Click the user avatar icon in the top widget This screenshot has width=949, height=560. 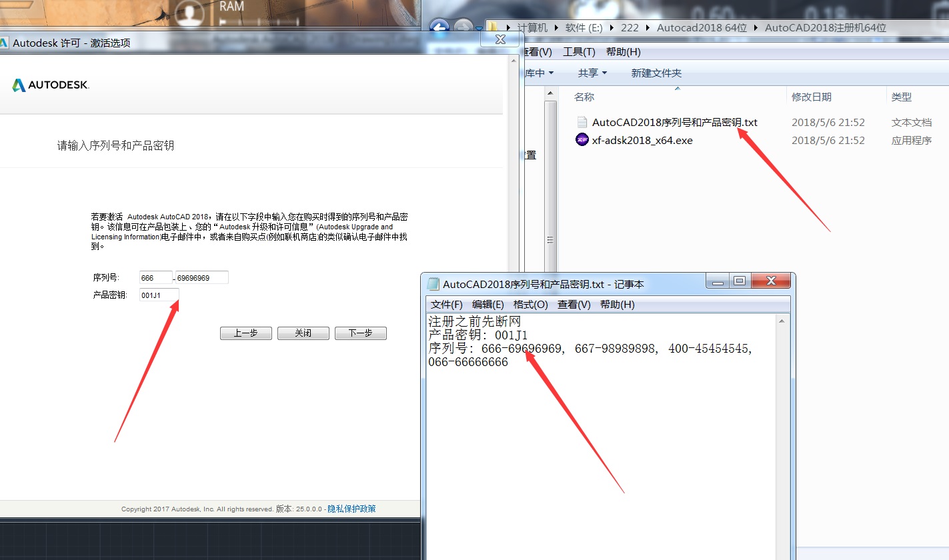click(191, 15)
